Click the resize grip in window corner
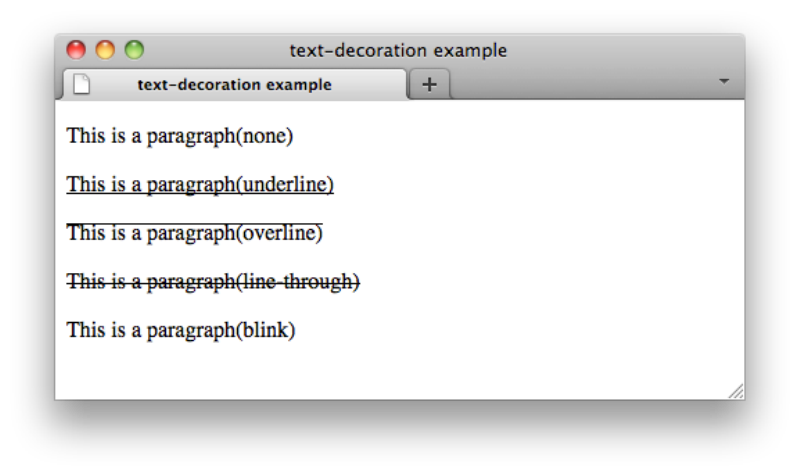This screenshot has width=800, height=476. tap(736, 391)
